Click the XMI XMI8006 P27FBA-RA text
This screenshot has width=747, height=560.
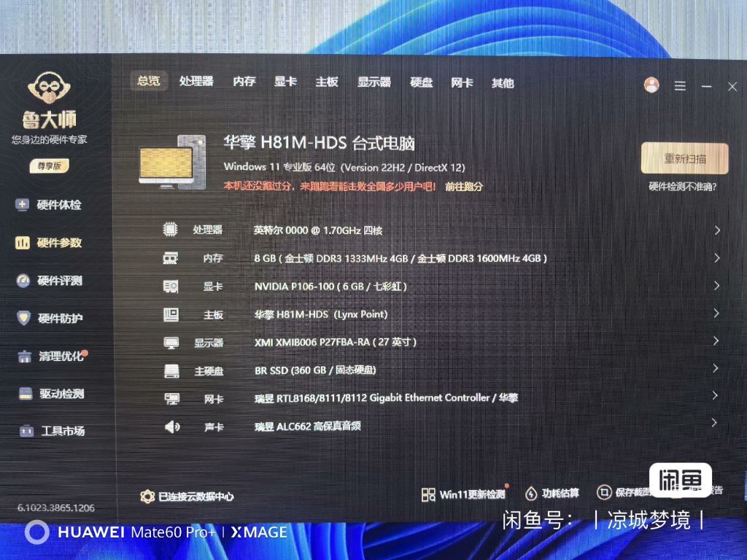click(336, 343)
